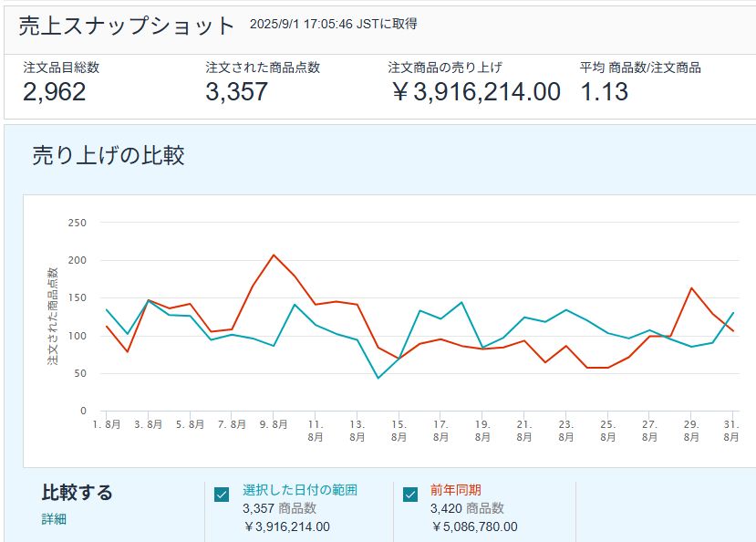Click the 売上スナップショット heading

pos(127,26)
